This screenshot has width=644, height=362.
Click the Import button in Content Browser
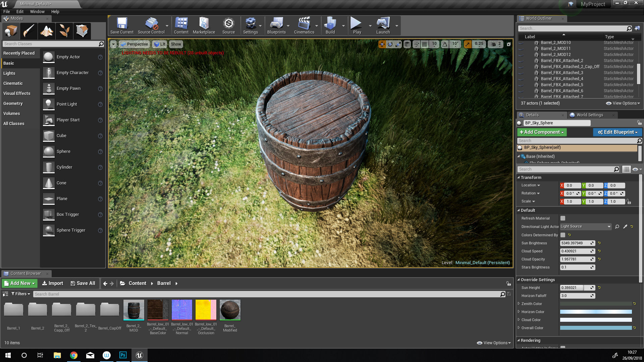[52, 283]
